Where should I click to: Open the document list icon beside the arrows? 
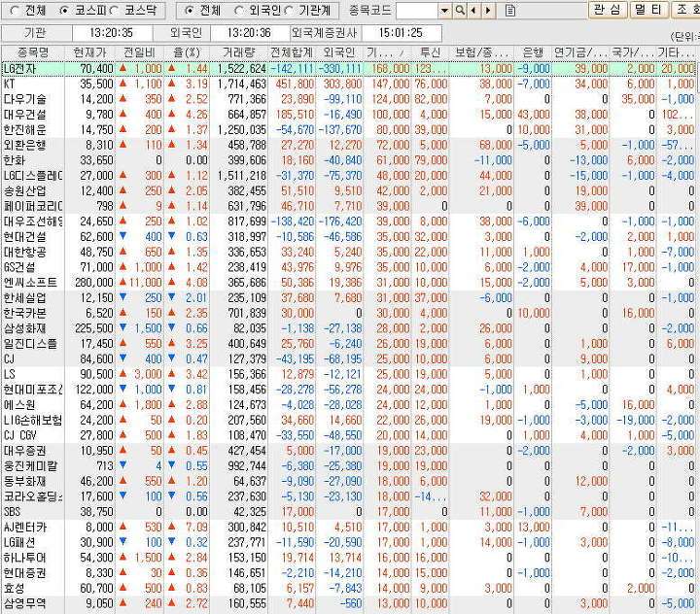pos(509,11)
